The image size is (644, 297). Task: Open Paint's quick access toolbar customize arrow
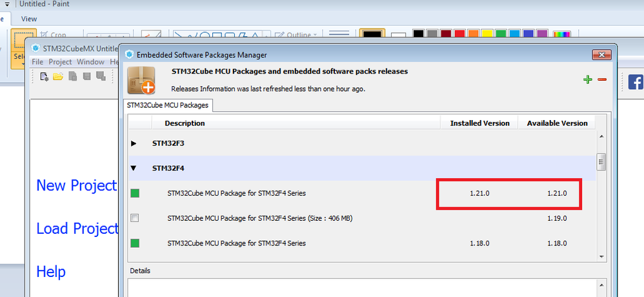point(7,4)
